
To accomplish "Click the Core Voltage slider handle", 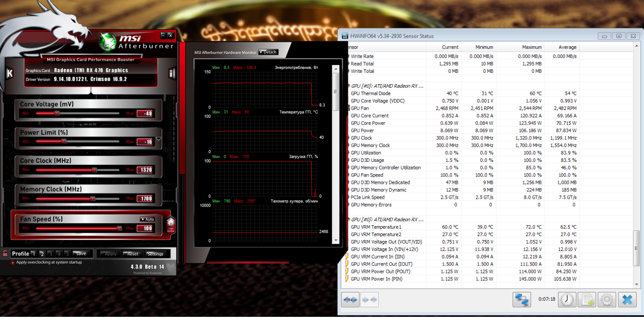I will (57, 113).
